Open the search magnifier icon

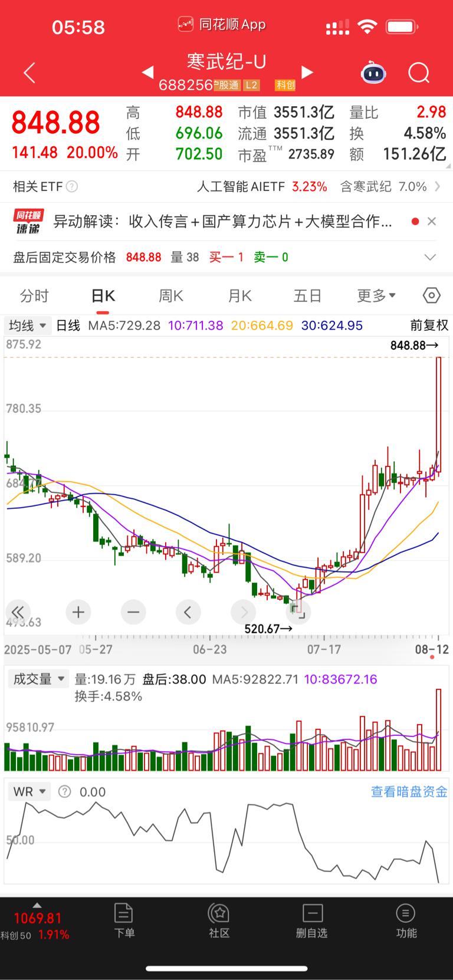(x=419, y=73)
